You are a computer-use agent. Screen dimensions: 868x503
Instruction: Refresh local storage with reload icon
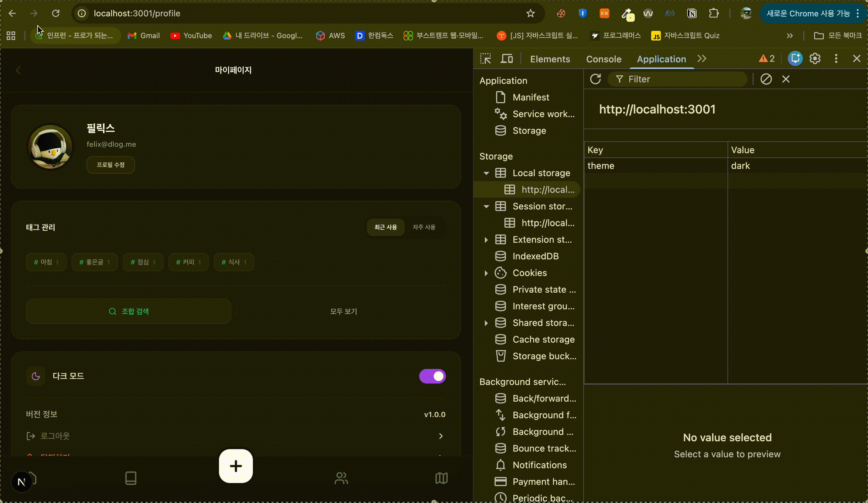(x=595, y=79)
